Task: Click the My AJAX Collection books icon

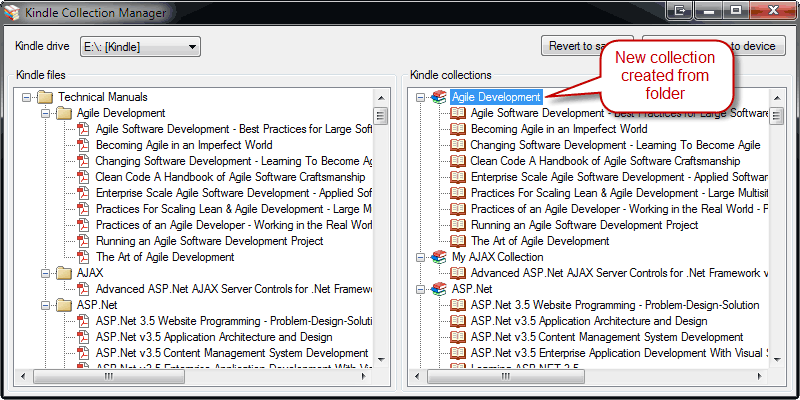Action: [438, 257]
